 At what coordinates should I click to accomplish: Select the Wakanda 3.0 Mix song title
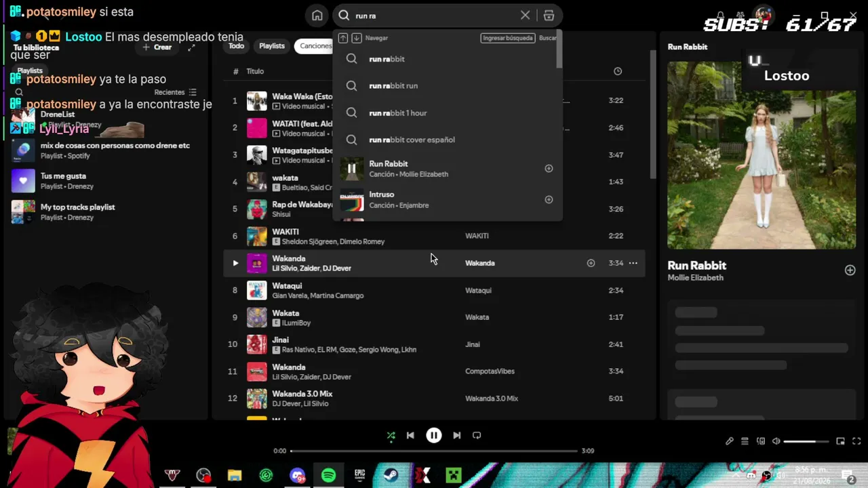(x=302, y=394)
